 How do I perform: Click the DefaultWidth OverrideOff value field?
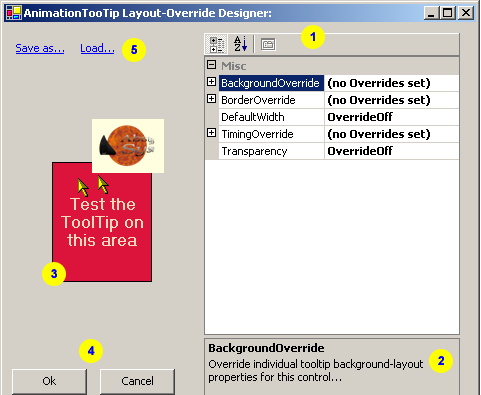(x=392, y=117)
